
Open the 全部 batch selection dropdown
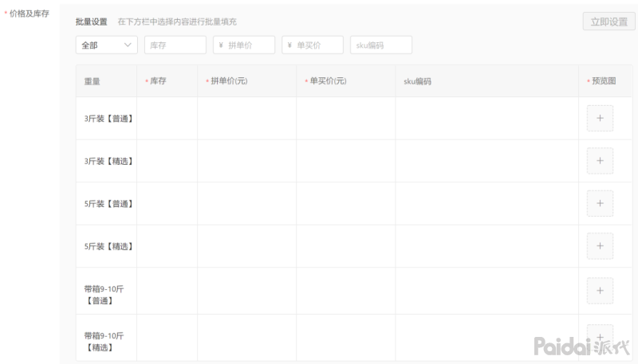coord(107,45)
